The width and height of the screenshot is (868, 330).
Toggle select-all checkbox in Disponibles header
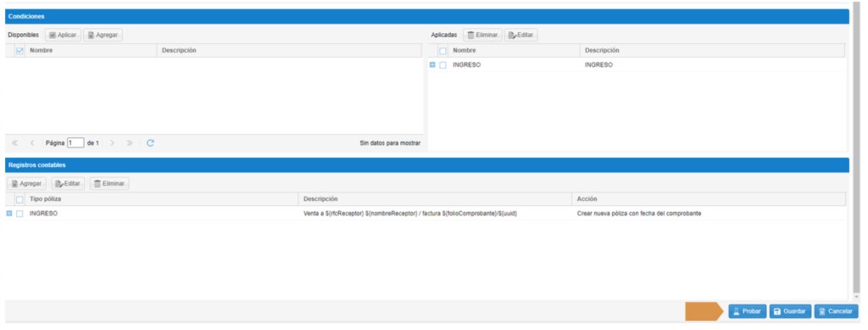(x=20, y=51)
